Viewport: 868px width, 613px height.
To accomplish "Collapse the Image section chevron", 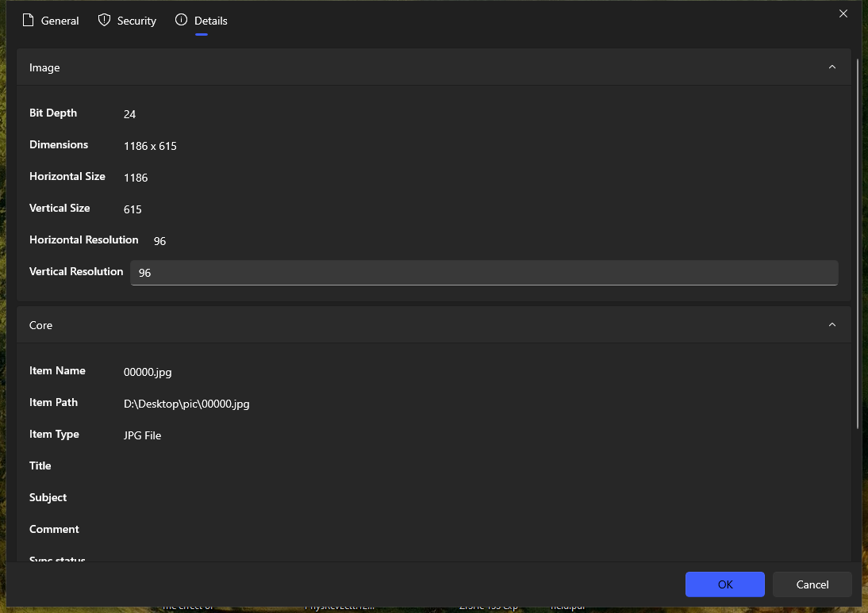I will (832, 67).
